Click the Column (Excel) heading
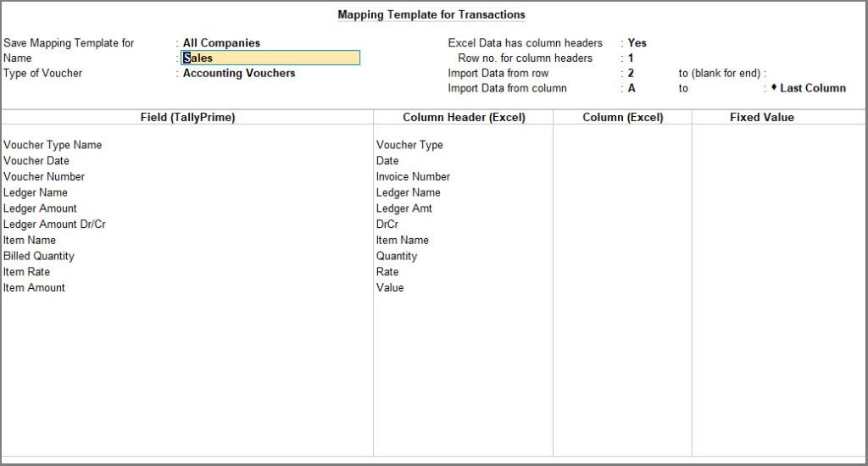This screenshot has height=466, width=868. (x=622, y=118)
